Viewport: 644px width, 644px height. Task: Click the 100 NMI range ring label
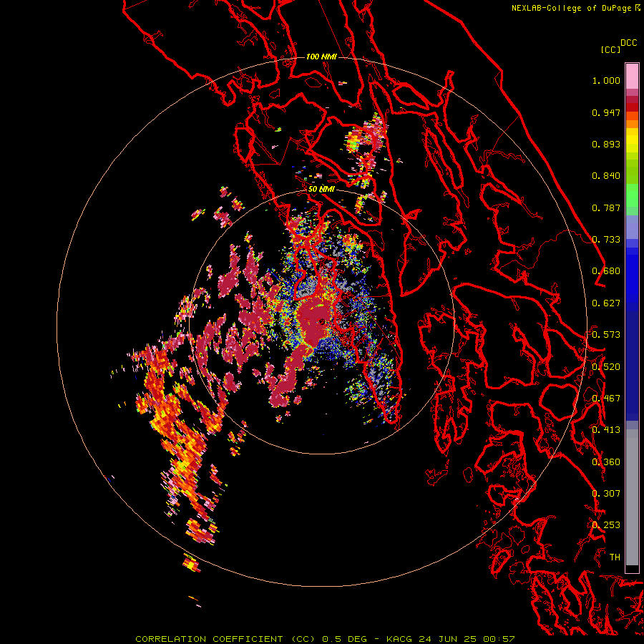(x=321, y=57)
